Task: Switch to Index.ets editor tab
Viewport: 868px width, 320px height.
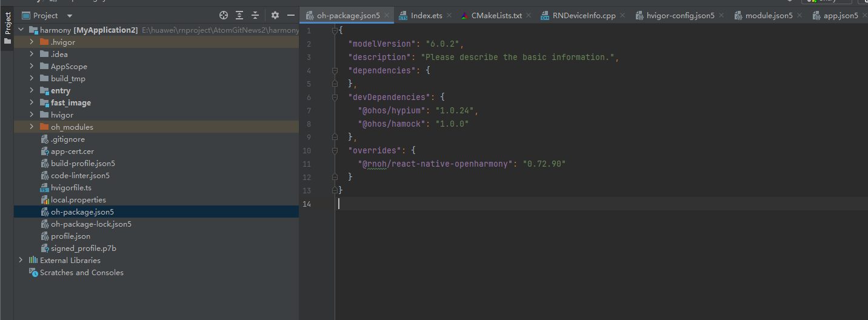Action: [427, 15]
